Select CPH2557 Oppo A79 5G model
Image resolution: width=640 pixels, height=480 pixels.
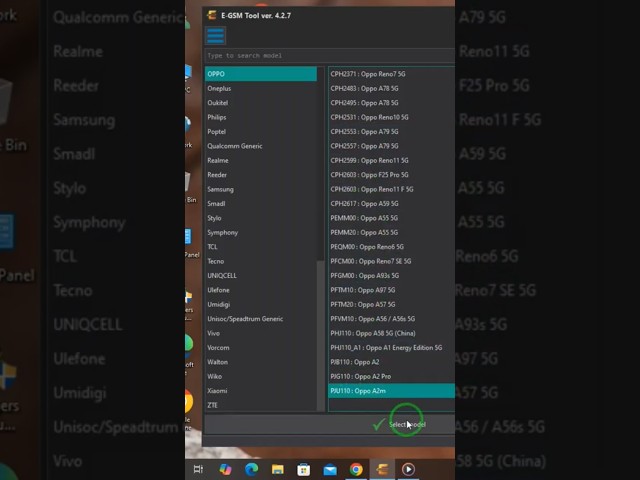click(x=391, y=146)
